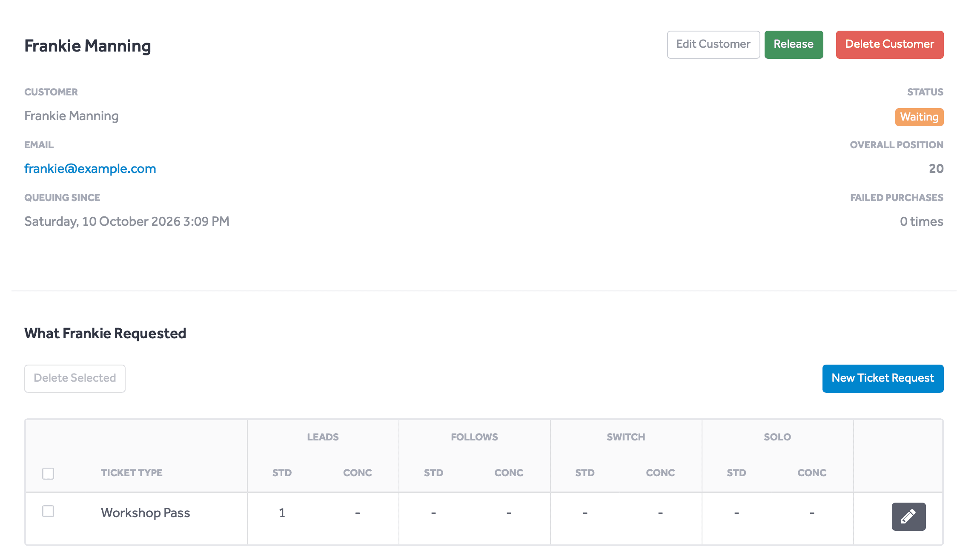Open the Edit Customer form

coord(713,44)
